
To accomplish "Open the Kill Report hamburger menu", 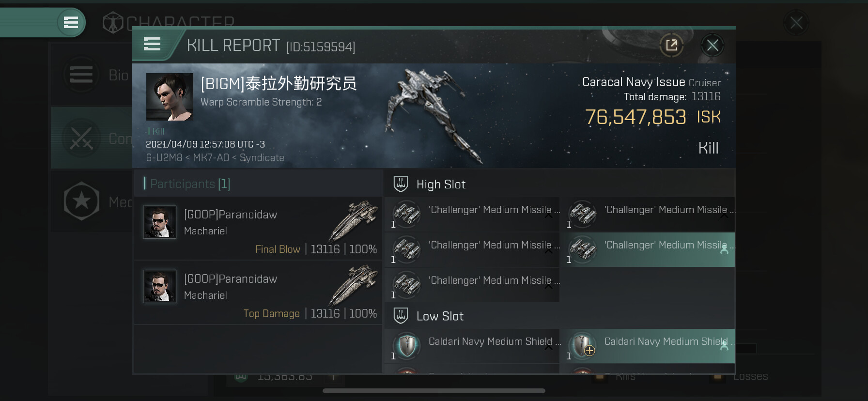I will (152, 45).
